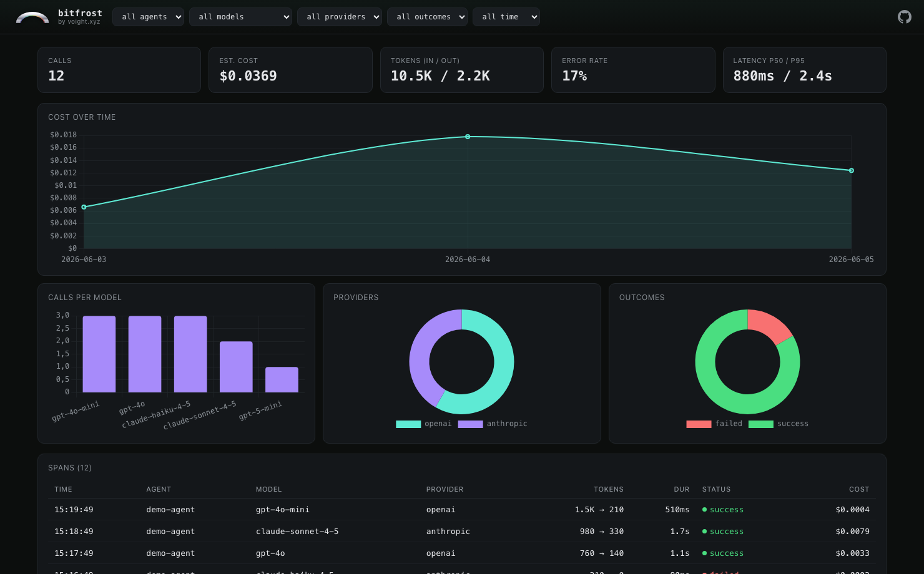This screenshot has width=924, height=574.
Task: Click the 2026-06-04 cost data point
Action: pos(468,137)
